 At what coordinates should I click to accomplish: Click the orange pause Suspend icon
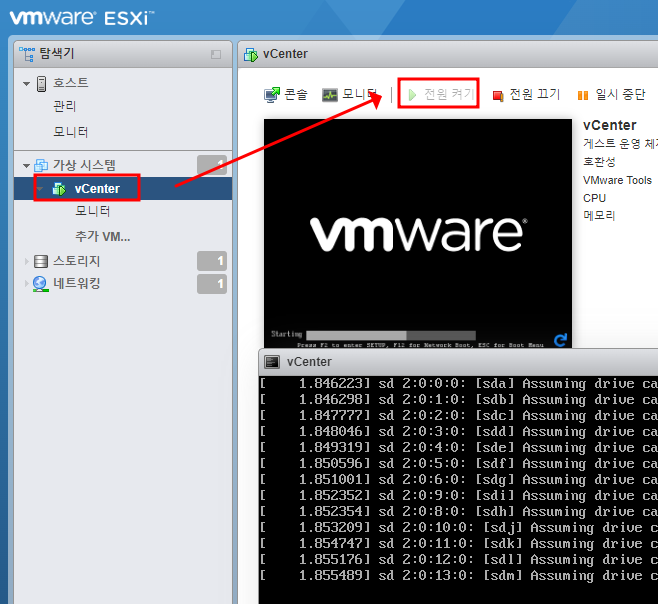(583, 96)
